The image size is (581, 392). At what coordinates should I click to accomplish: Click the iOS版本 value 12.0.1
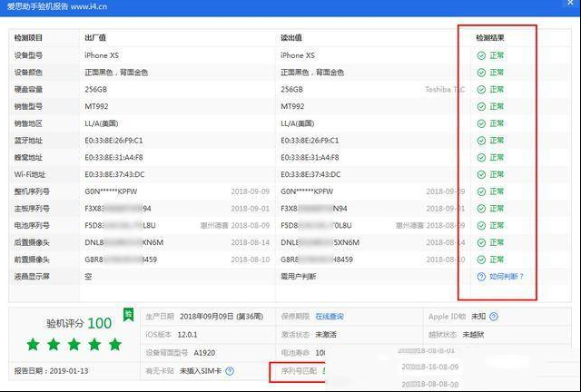click(x=188, y=335)
